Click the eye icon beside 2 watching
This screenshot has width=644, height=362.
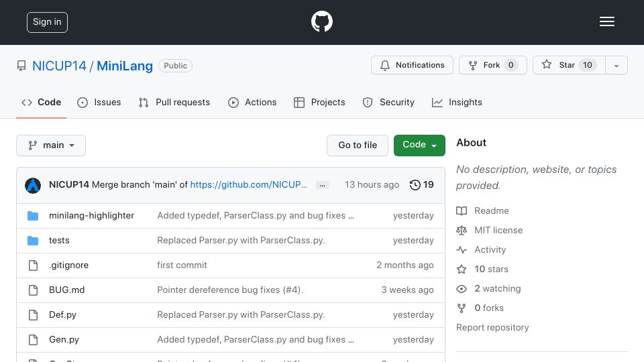click(462, 288)
